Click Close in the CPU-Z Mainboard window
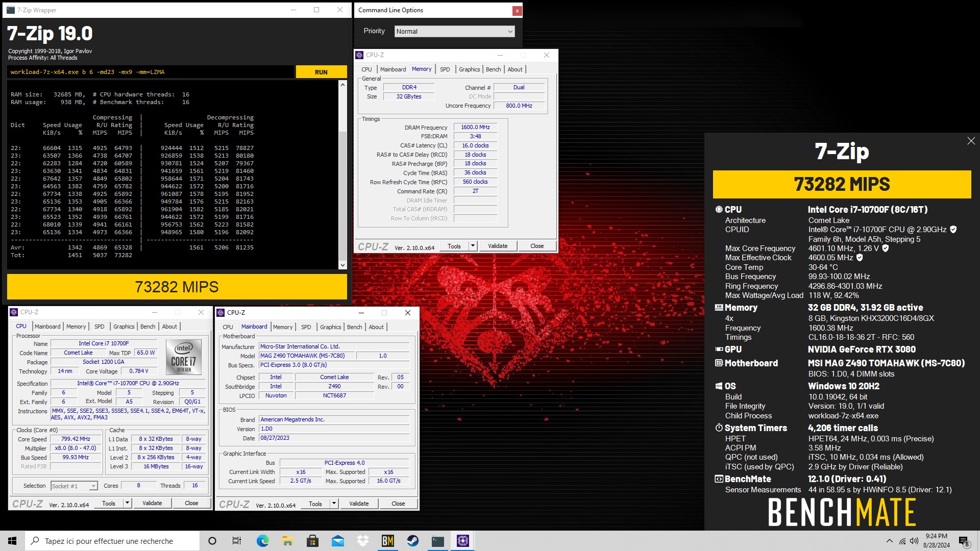 click(398, 504)
